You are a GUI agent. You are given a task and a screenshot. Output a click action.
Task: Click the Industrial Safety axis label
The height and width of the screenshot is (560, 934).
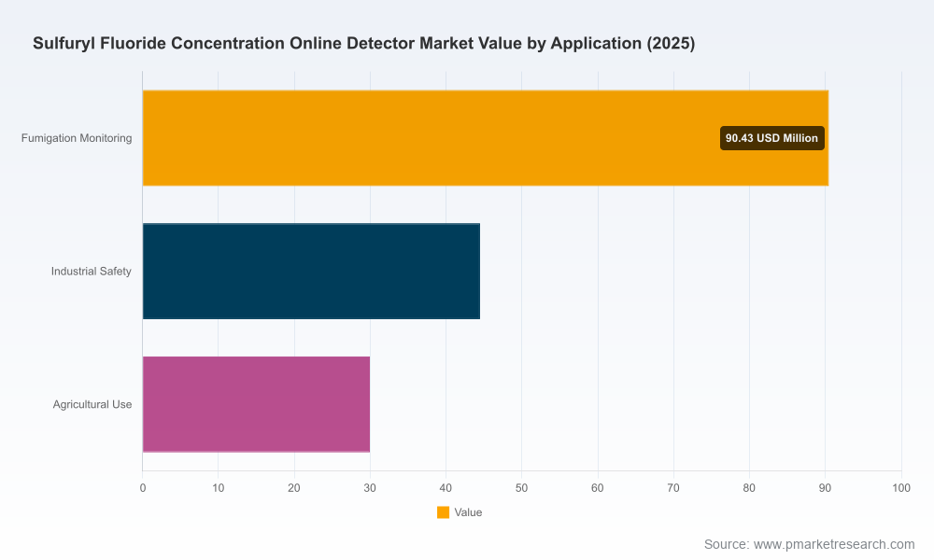click(92, 272)
